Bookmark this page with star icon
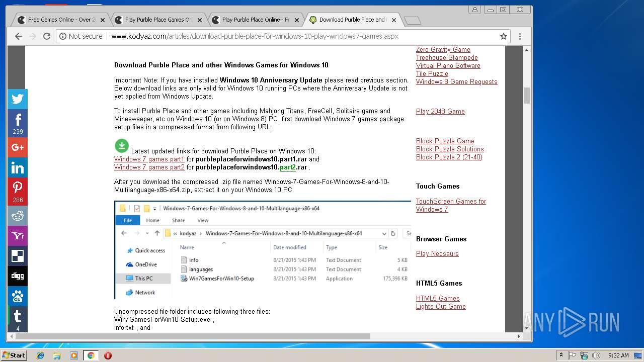This screenshot has height=362, width=644. [x=503, y=36]
